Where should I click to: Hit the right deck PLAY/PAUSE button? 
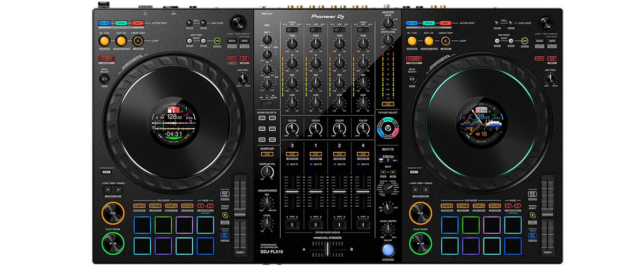click(421, 243)
